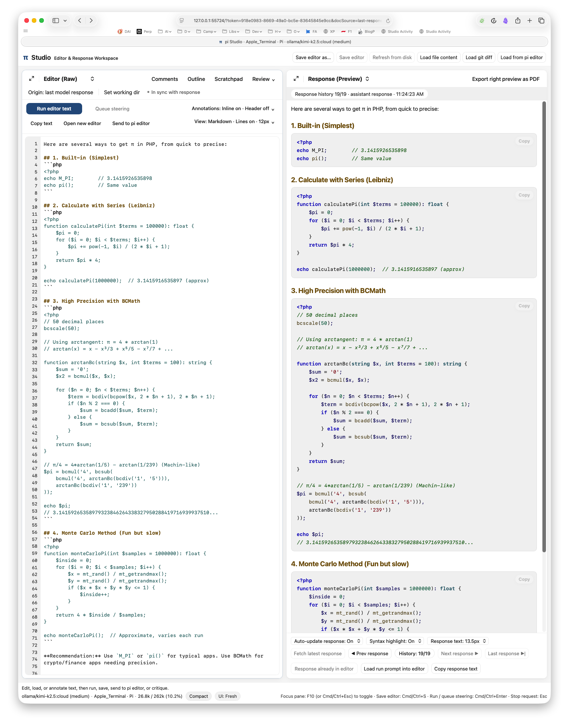Click Send to pi editor
Image resolution: width=569 pixels, height=728 pixels.
click(x=131, y=123)
